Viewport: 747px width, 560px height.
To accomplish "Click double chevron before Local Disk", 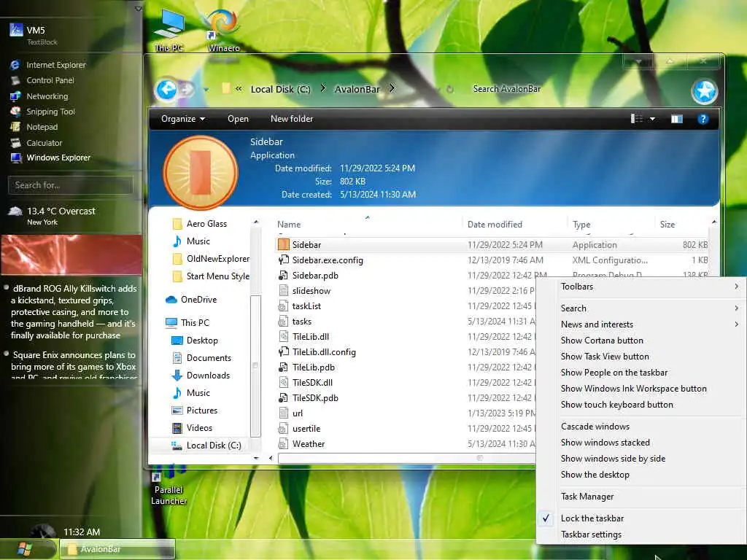I will (x=239, y=88).
